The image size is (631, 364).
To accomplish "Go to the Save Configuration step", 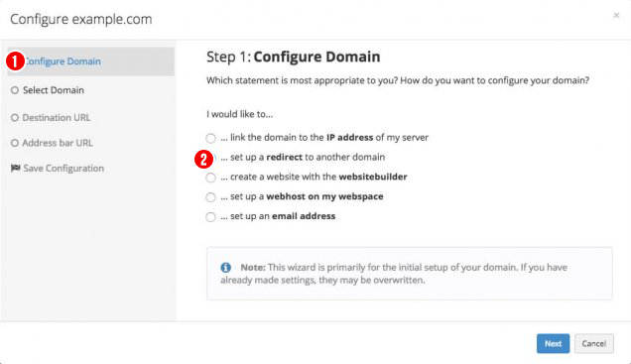I will coord(63,169).
